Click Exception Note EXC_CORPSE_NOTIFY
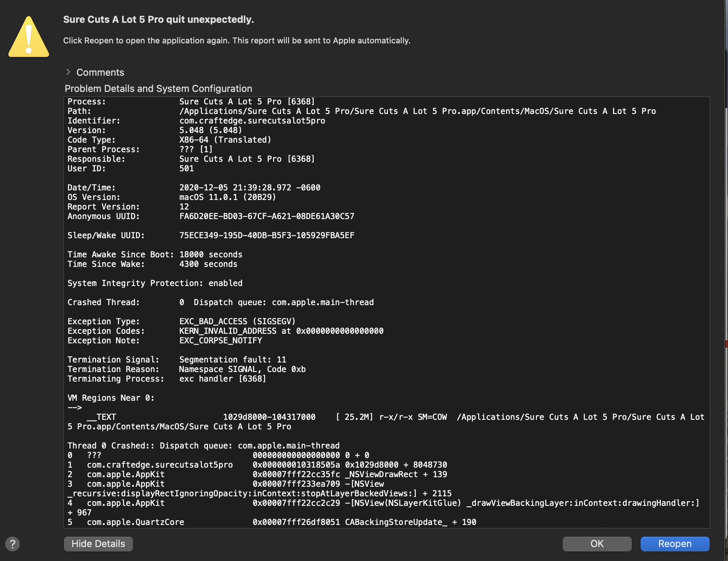Viewport: 728px width, 561px height. [x=165, y=340]
